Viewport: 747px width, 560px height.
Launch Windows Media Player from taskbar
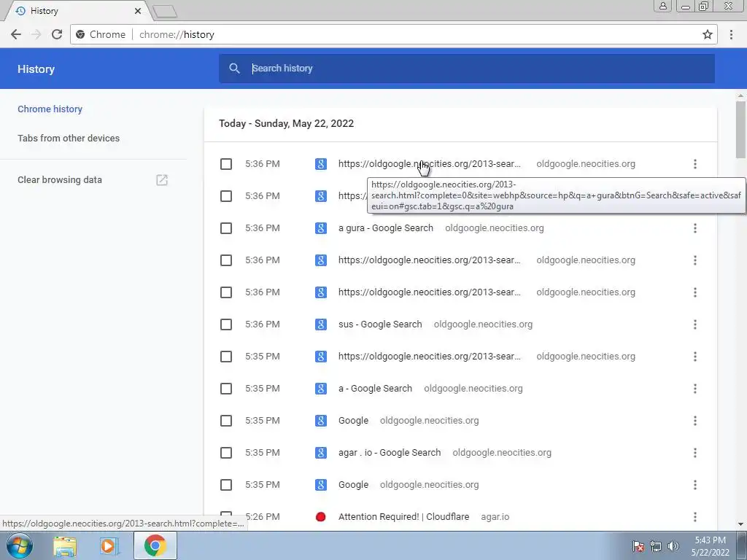109,545
